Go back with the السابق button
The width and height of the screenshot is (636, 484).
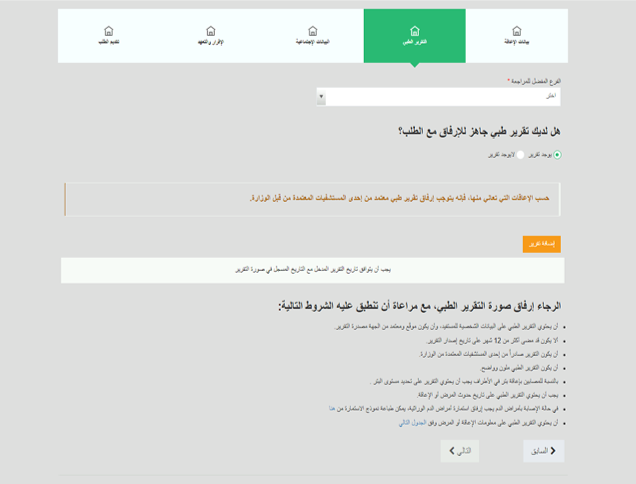click(544, 451)
